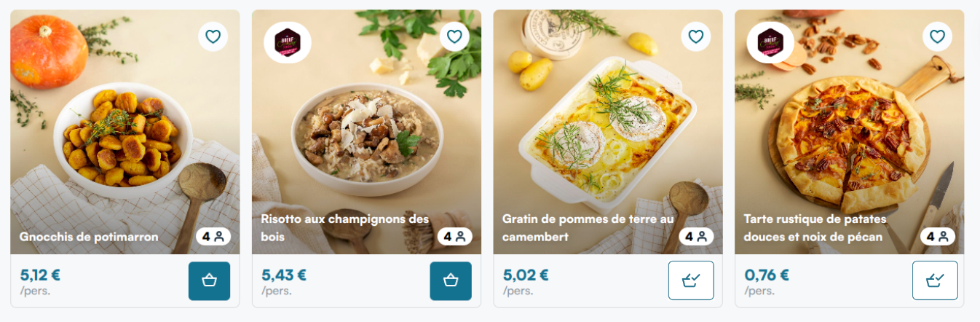Save Tarte rustique to favorites with heart

(x=938, y=36)
